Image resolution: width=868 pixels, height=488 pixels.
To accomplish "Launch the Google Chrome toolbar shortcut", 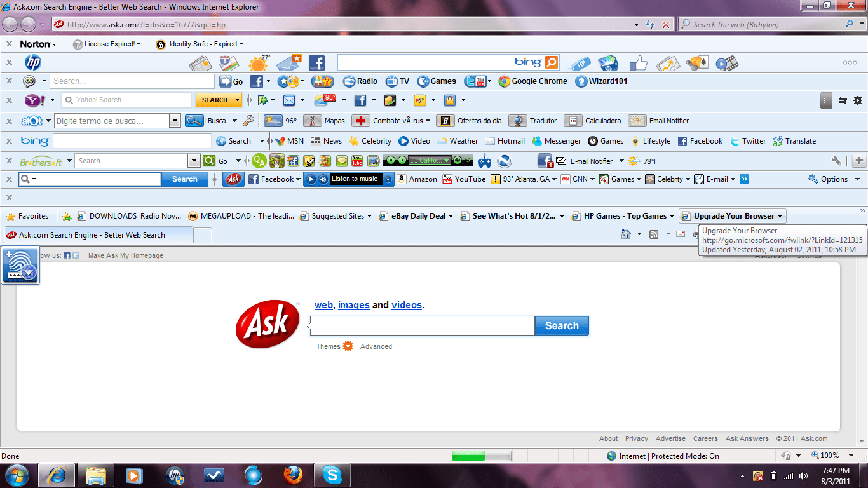I will [533, 81].
